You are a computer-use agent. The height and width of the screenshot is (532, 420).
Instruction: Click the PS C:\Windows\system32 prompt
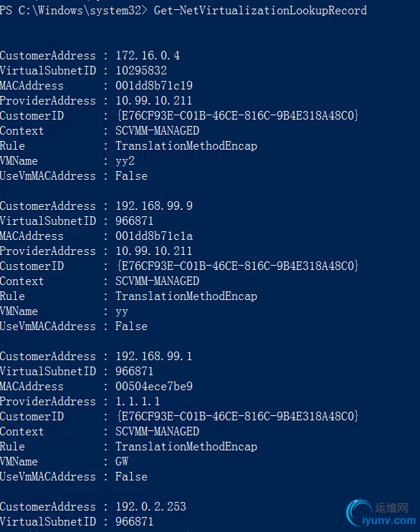pyautogui.click(x=74, y=11)
